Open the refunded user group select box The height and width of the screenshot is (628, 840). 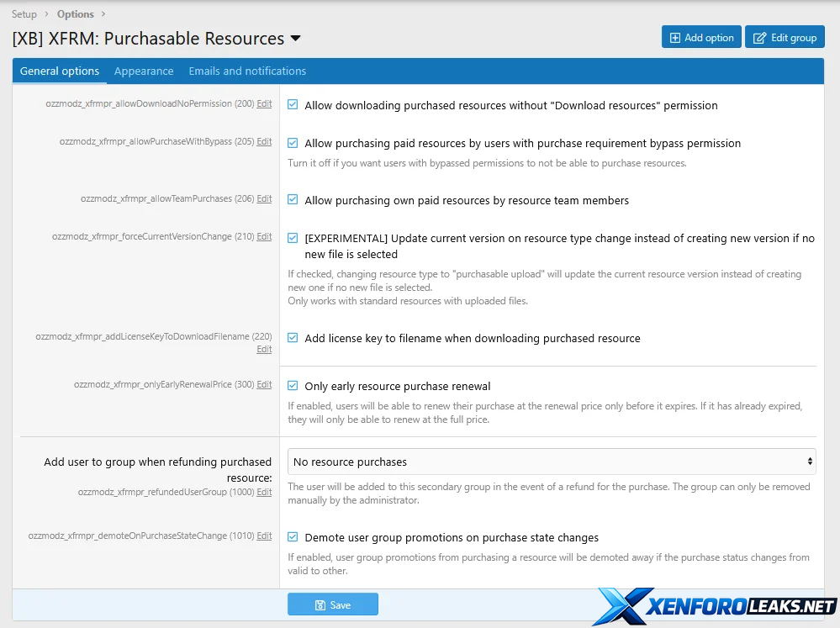(552, 462)
